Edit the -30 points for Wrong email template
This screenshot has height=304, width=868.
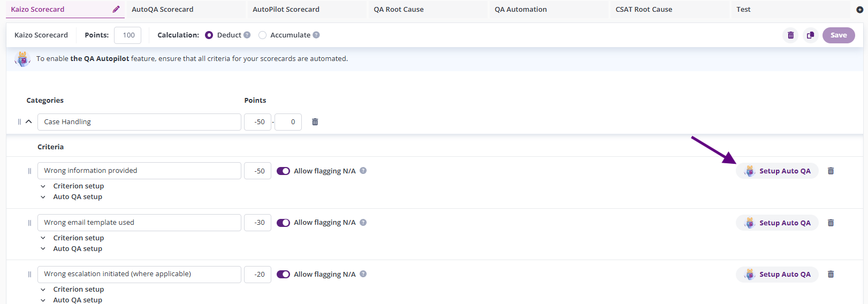tap(257, 223)
